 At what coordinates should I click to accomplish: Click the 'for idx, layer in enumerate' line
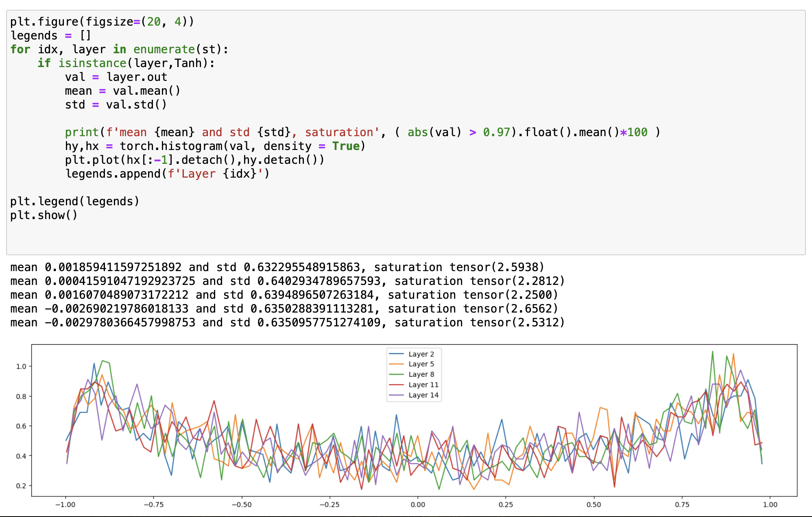[119, 49]
